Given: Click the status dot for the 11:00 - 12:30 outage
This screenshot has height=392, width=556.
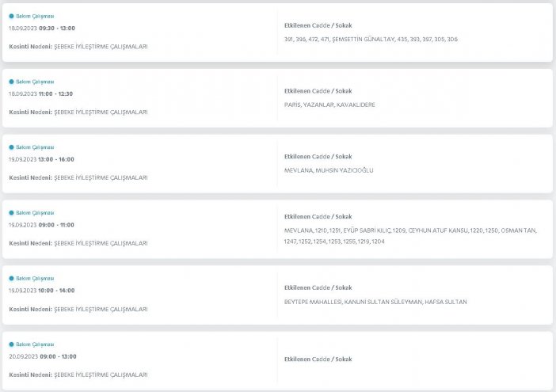Looking at the screenshot, I should pyautogui.click(x=11, y=82).
